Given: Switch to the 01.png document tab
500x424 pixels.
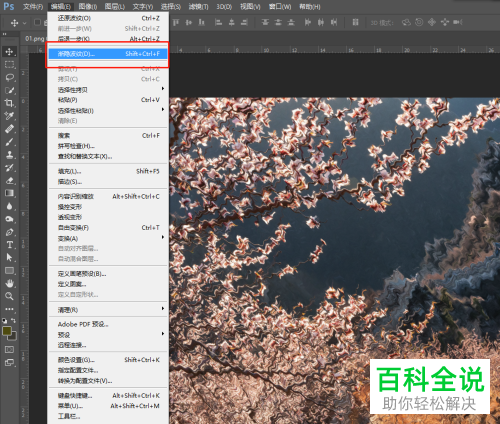Looking at the screenshot, I should pyautogui.click(x=34, y=39).
